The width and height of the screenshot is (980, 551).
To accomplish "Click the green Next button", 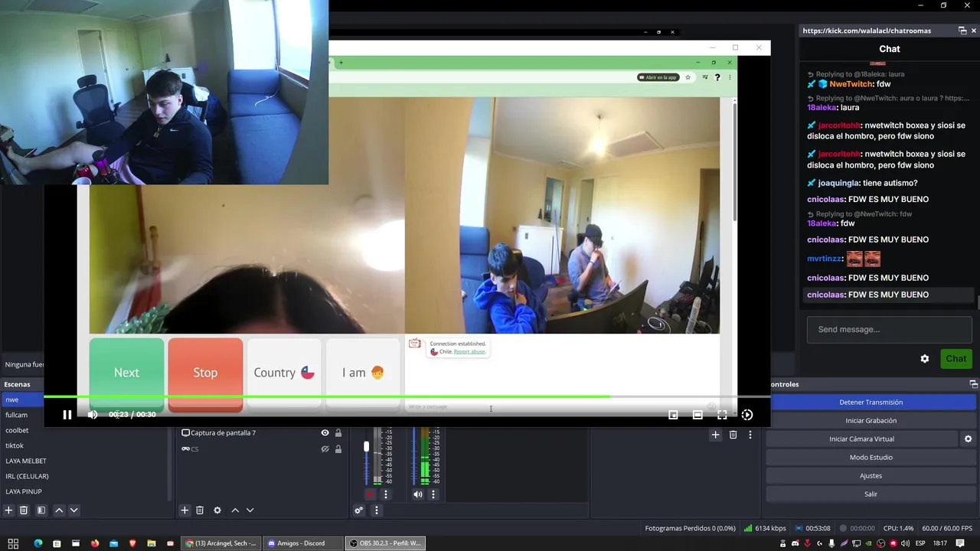I will click(126, 373).
